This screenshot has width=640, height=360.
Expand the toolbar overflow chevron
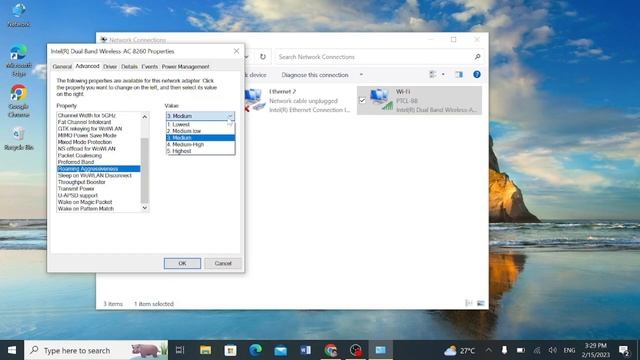point(361,75)
